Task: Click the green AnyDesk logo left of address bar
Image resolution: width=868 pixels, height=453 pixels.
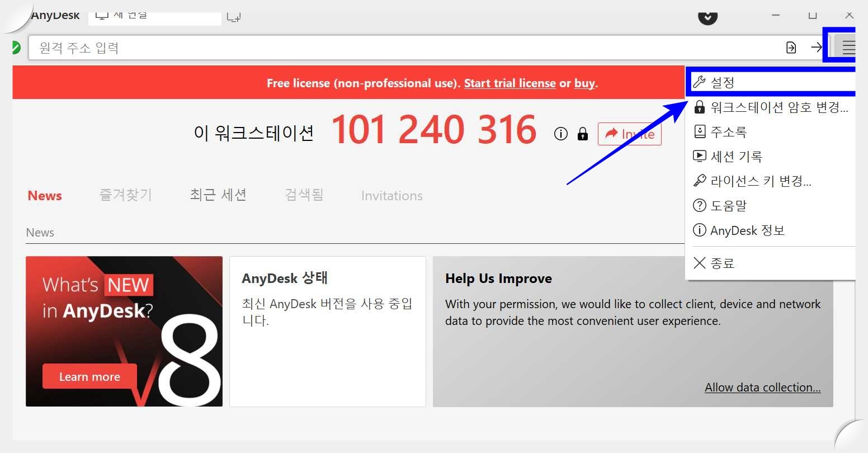Action: [15, 48]
